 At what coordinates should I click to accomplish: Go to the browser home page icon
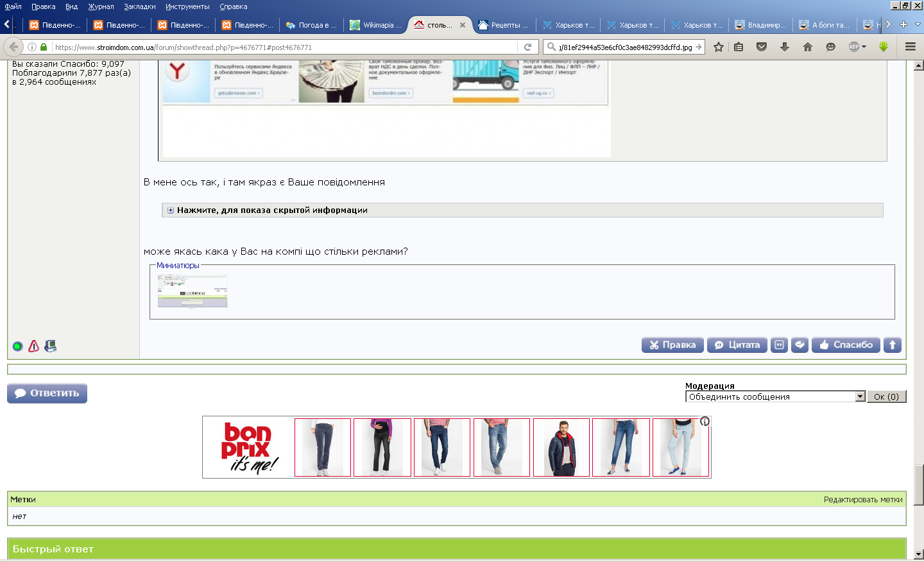[808, 47]
